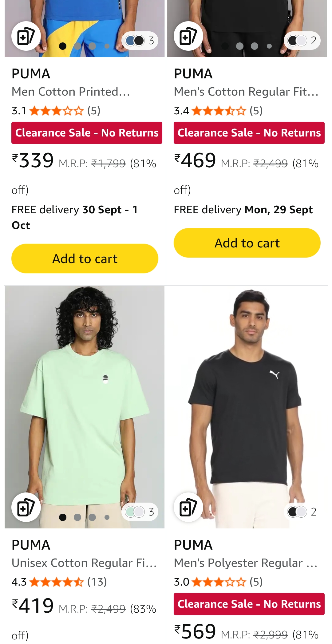The image size is (332, 644).
Task: Open Men's Cotton Regular Fit product title
Action: (x=246, y=92)
